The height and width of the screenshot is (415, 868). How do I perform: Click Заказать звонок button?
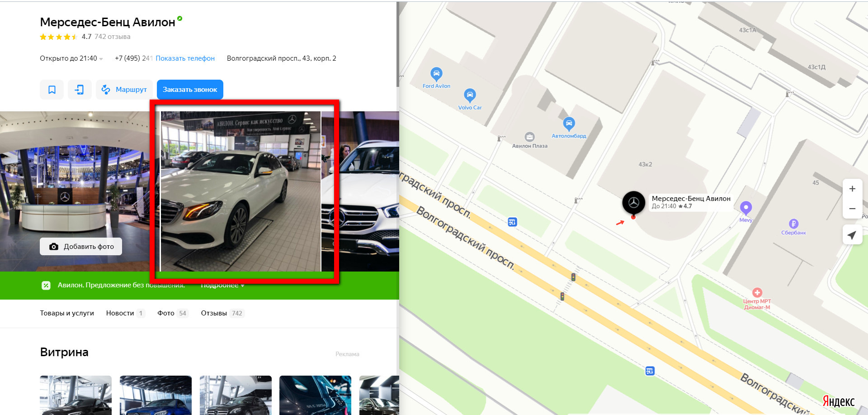click(190, 90)
